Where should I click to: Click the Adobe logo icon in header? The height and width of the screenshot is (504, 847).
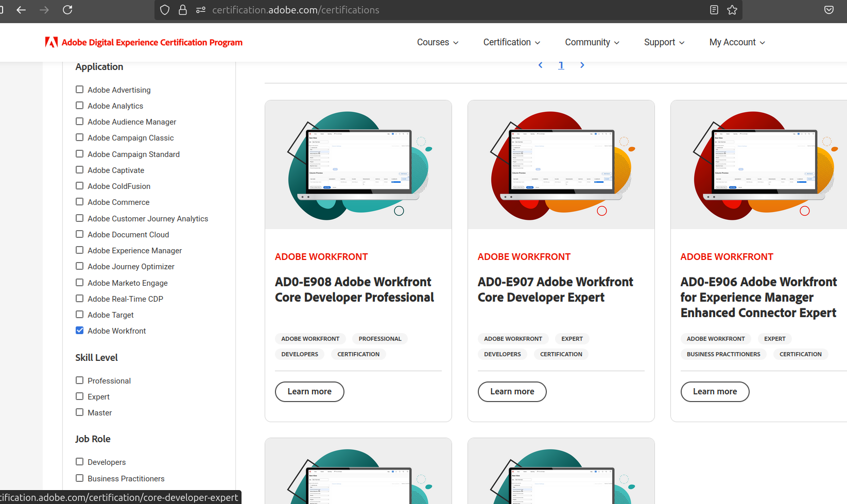click(x=51, y=42)
